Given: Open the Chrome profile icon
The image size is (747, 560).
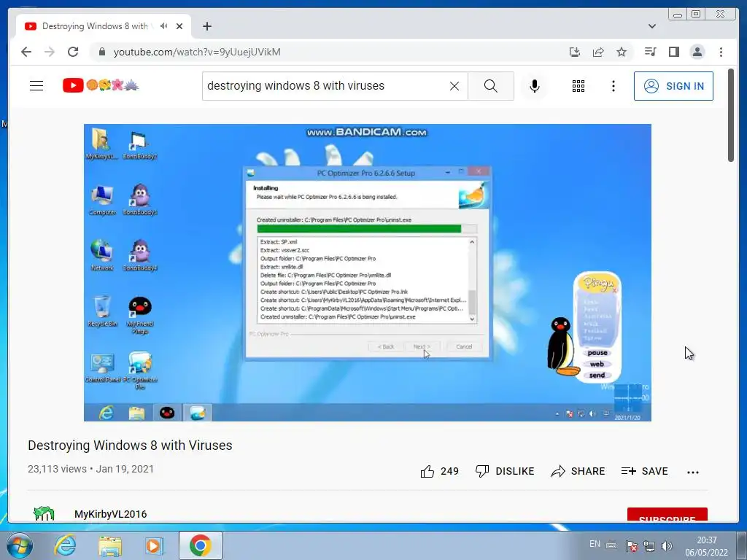Looking at the screenshot, I should point(697,52).
